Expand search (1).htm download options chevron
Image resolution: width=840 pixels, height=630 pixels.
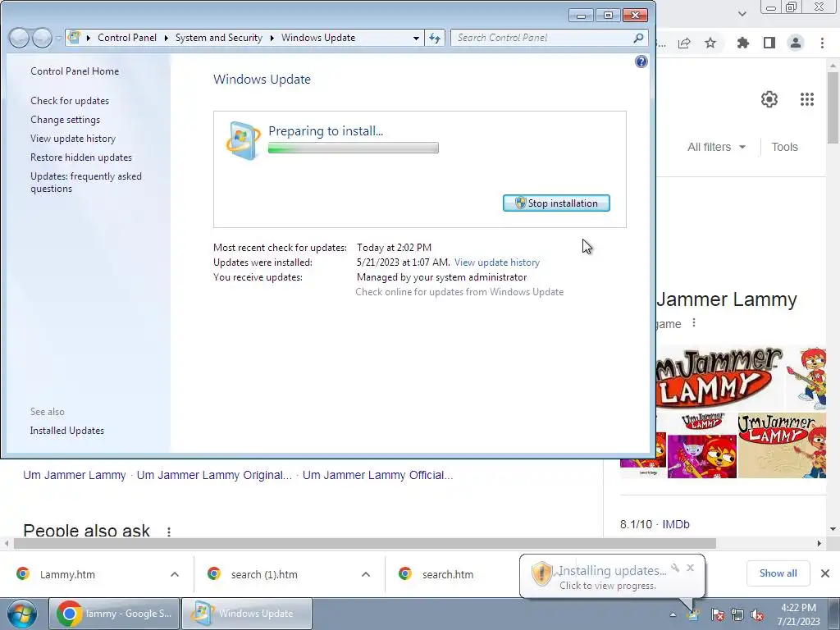point(366,574)
